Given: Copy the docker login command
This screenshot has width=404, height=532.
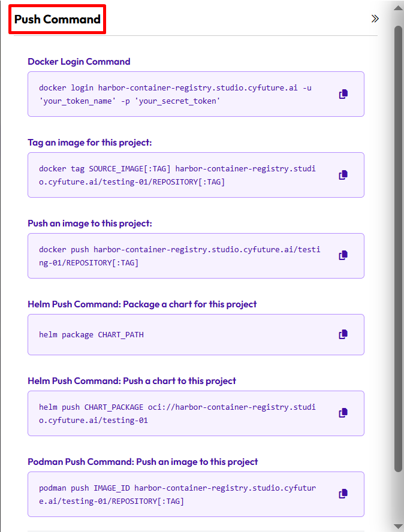Looking at the screenshot, I should coord(343,94).
